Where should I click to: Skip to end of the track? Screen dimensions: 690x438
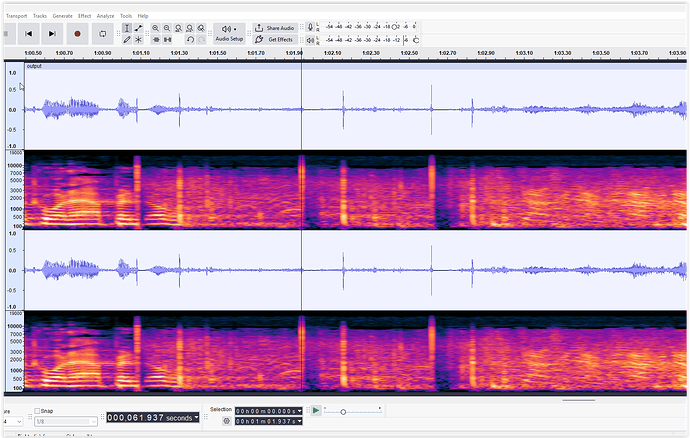52,34
